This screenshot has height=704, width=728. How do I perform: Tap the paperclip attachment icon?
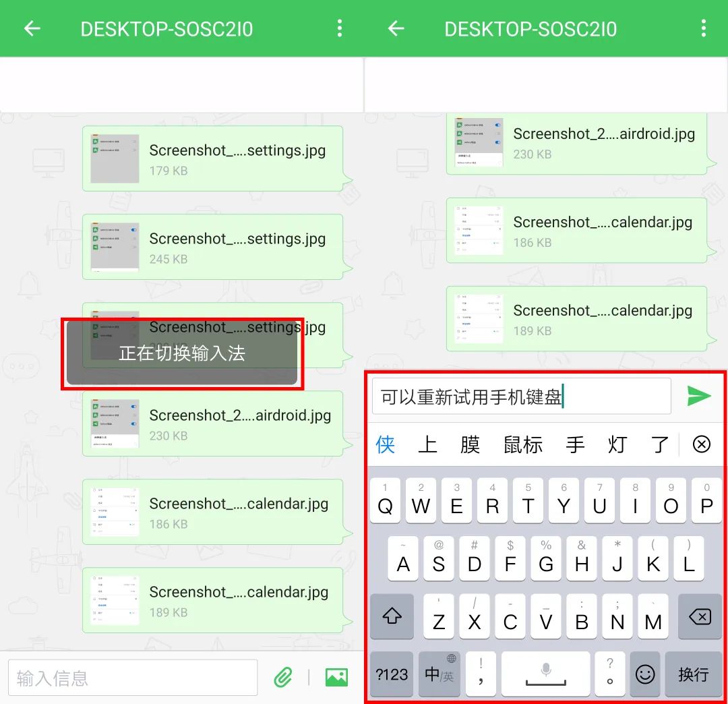point(284,676)
